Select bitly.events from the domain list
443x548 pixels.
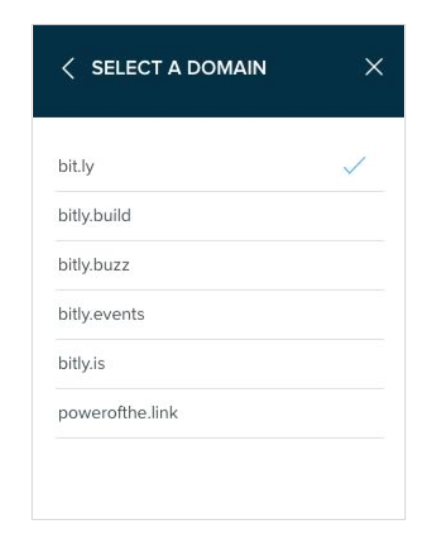219,315
